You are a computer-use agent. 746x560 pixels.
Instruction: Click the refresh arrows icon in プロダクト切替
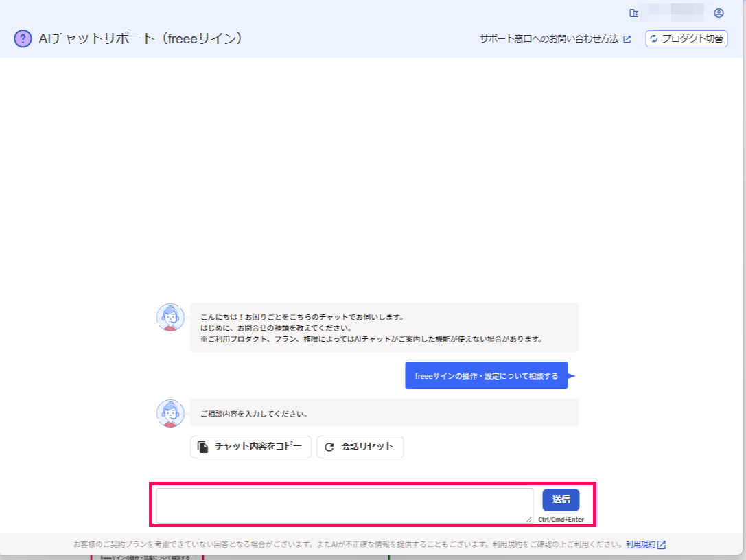654,38
